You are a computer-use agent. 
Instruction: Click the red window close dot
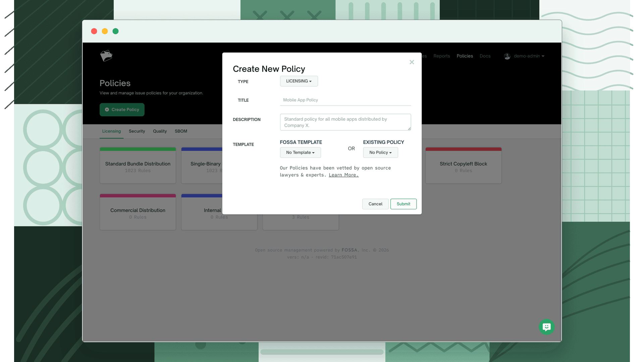94,31
